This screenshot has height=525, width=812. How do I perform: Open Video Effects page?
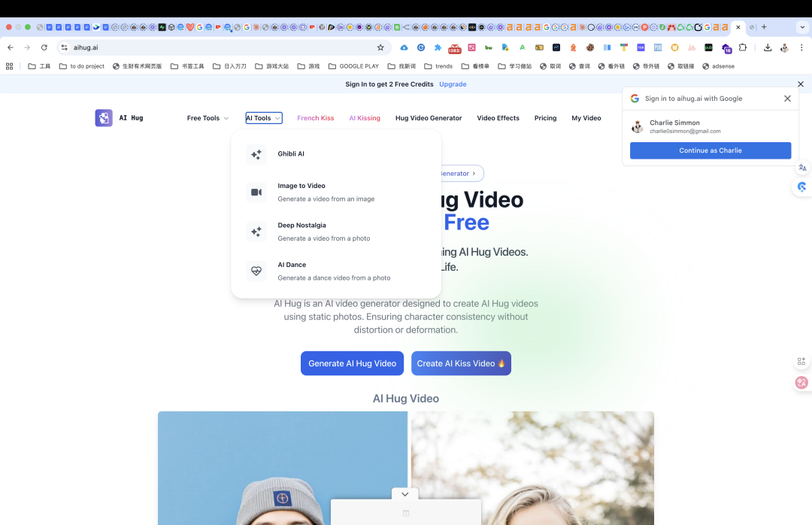[498, 118]
